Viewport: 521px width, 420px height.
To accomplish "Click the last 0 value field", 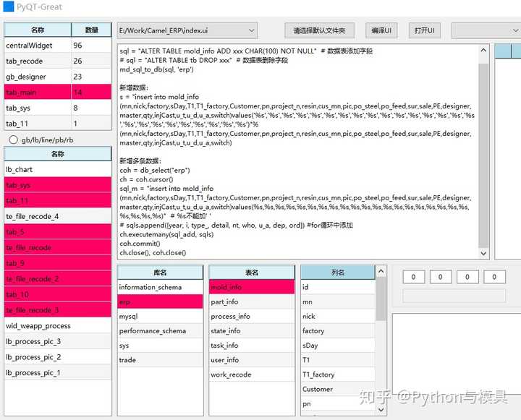I will [494, 277].
